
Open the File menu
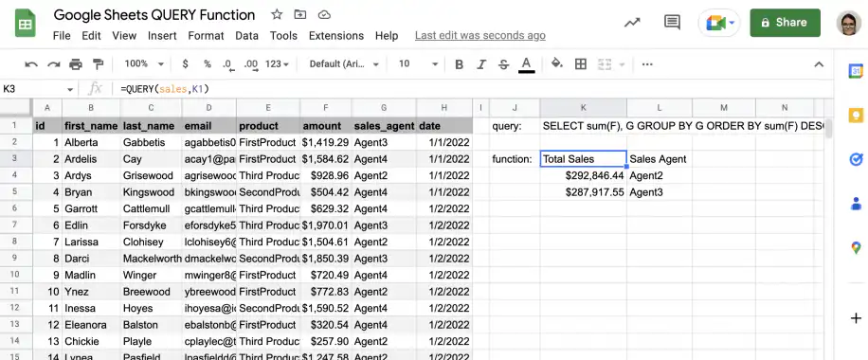(x=62, y=35)
